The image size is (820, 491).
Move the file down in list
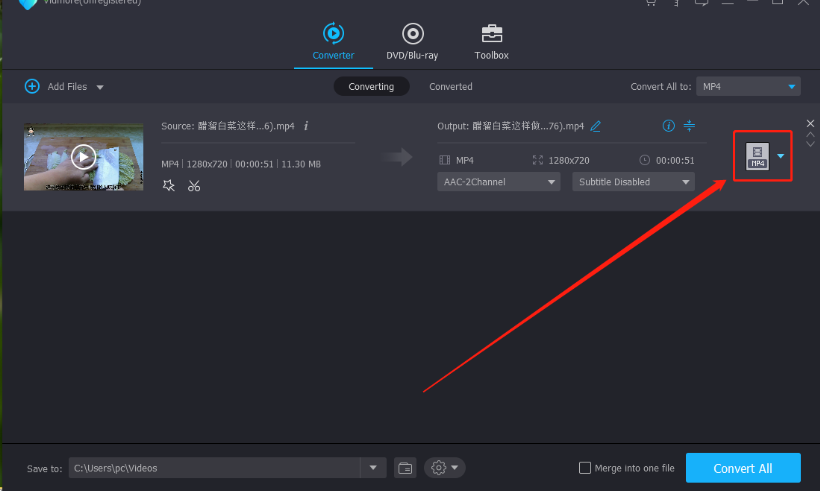click(810, 144)
